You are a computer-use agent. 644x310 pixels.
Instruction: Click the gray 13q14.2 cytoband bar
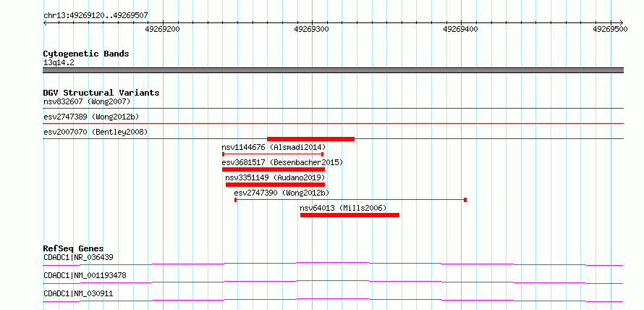pos(333,70)
